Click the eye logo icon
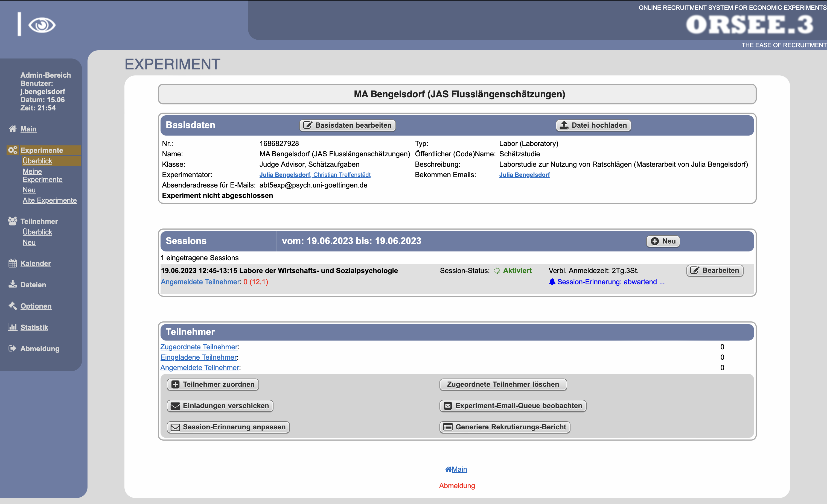Viewport: 827px width, 504px height. click(x=42, y=25)
